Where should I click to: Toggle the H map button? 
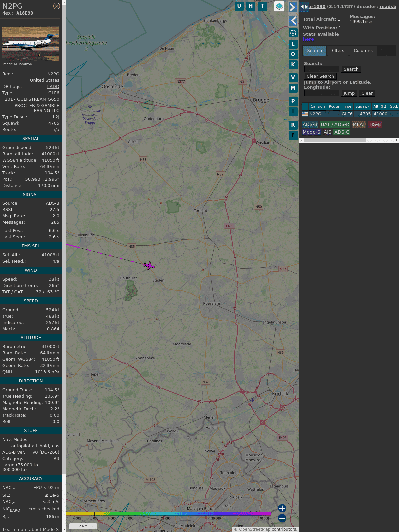pyautogui.click(x=251, y=6)
